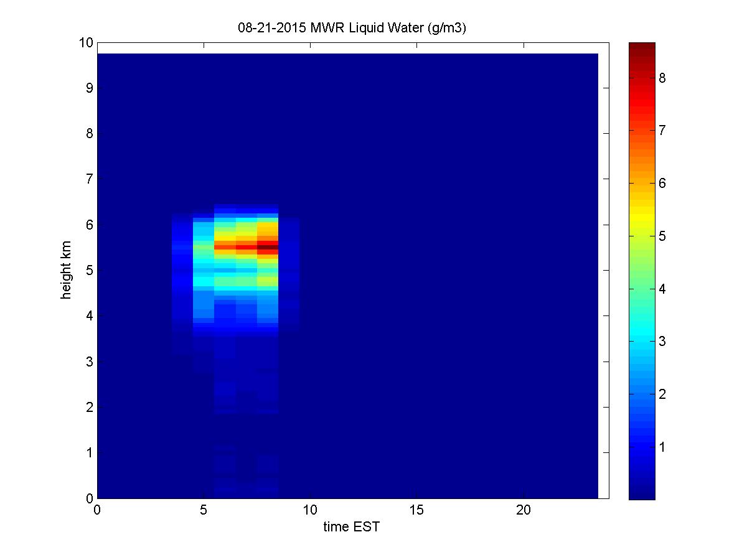The height and width of the screenshot is (560, 747).
Task: Click the y-axis tick label "10"
Action: (85, 43)
